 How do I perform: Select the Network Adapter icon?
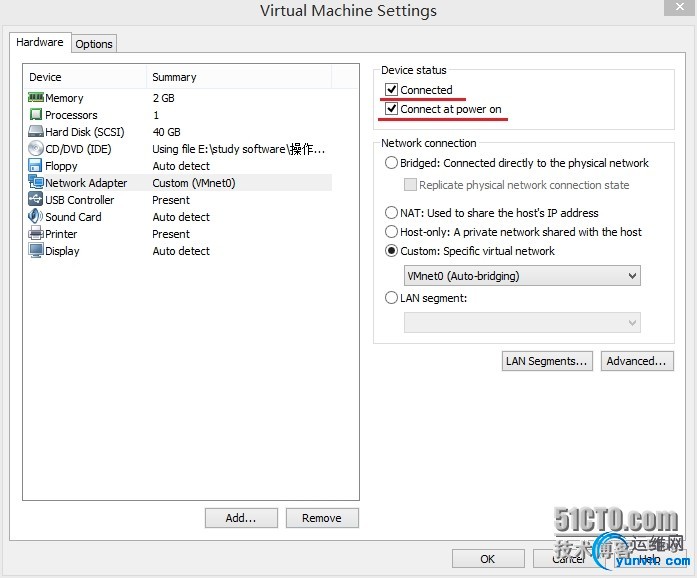[x=36, y=182]
